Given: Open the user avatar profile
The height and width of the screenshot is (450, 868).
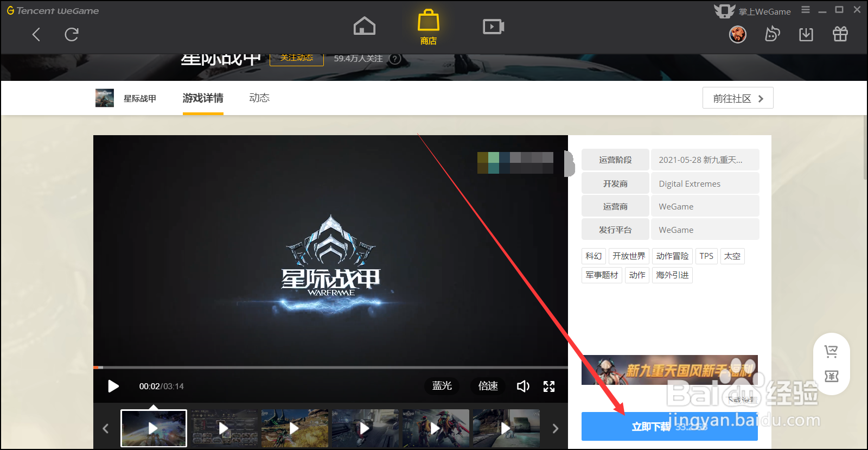Looking at the screenshot, I should click(x=738, y=34).
